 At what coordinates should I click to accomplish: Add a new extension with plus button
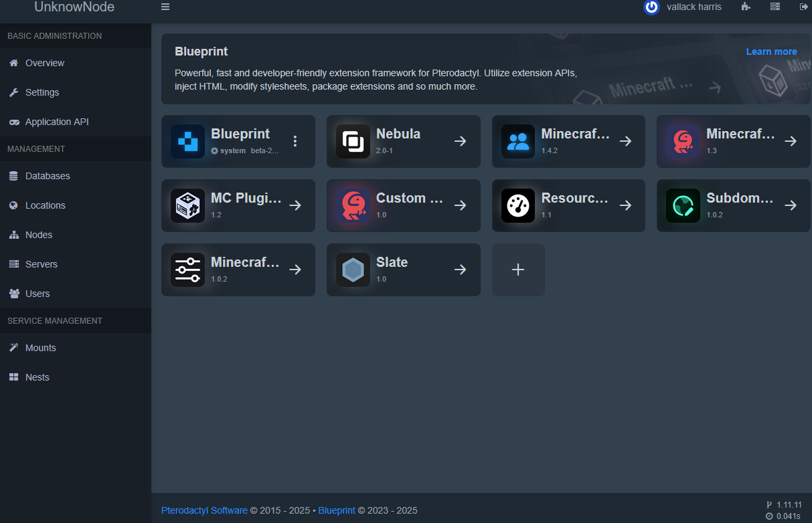click(x=518, y=270)
